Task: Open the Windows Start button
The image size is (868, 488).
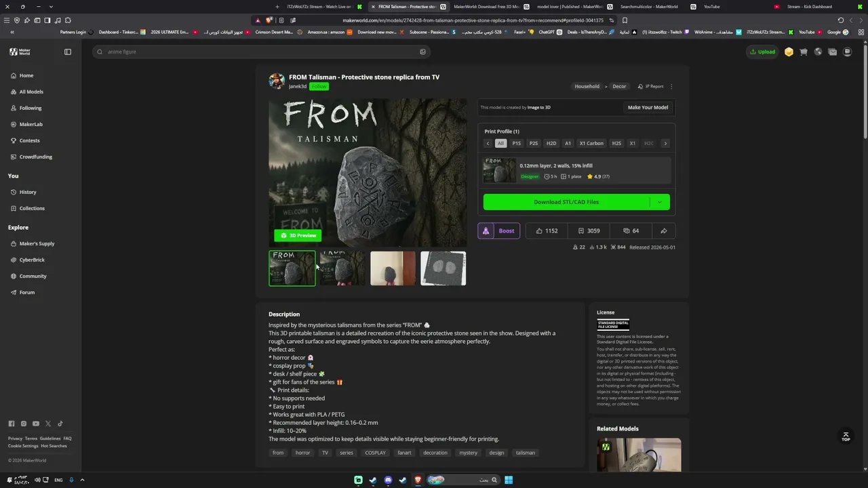Action: [x=509, y=480]
